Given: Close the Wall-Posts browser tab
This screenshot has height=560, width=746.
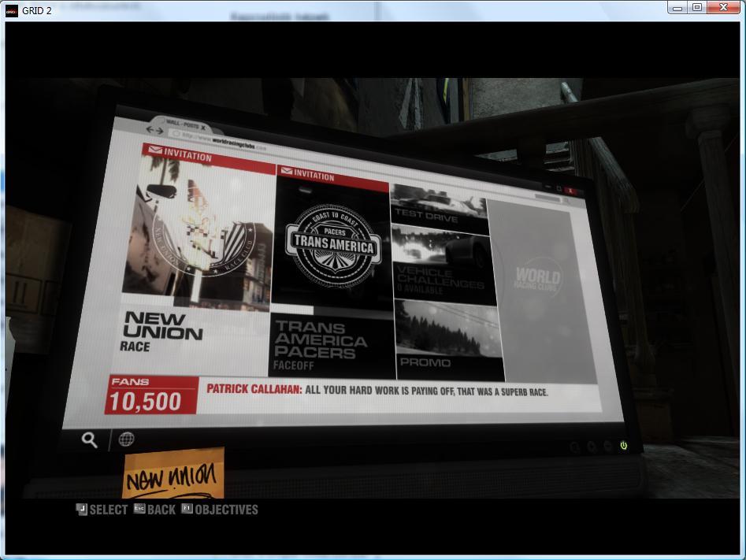Looking at the screenshot, I should [202, 127].
